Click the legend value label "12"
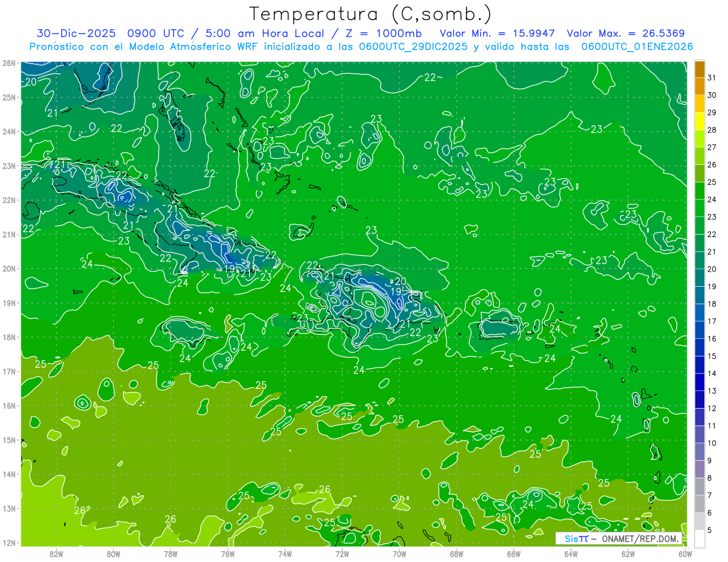 click(712, 408)
